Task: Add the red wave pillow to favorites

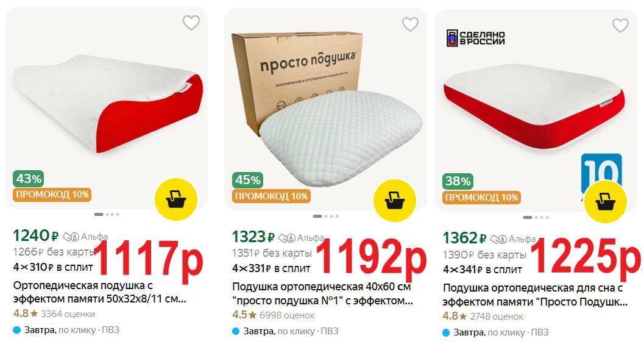Action: (x=191, y=23)
